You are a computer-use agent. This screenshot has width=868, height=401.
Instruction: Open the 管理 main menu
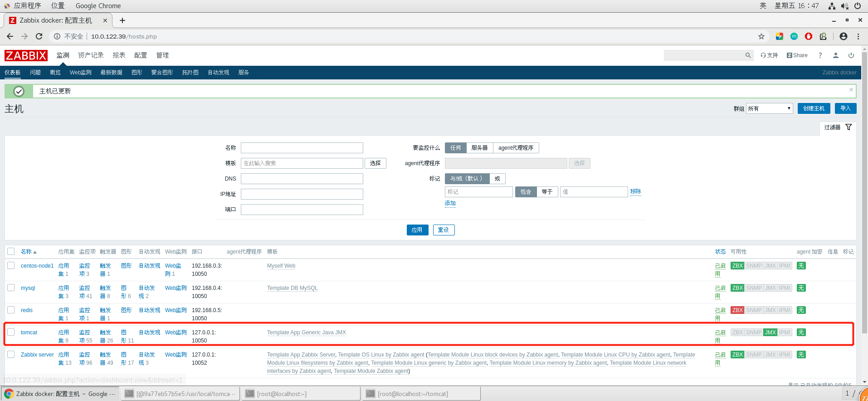tap(162, 55)
